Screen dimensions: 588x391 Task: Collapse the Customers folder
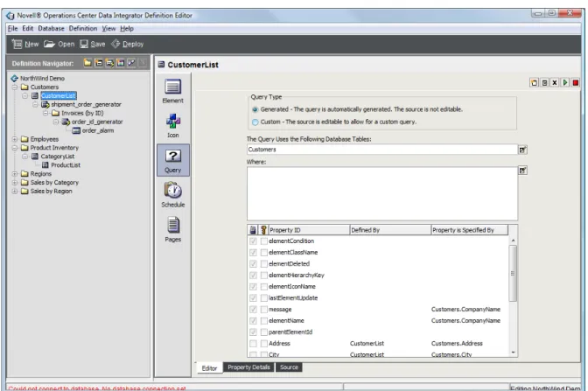15,87
